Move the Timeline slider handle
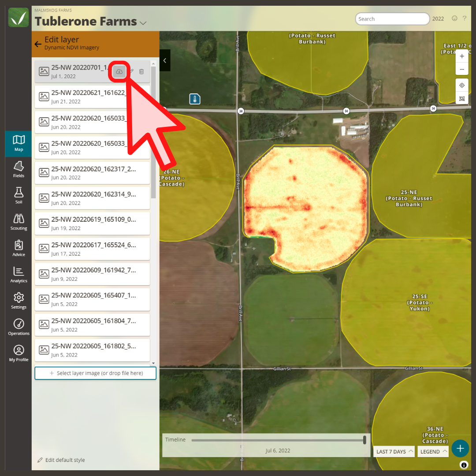This screenshot has height=476, width=476. [x=364, y=439]
